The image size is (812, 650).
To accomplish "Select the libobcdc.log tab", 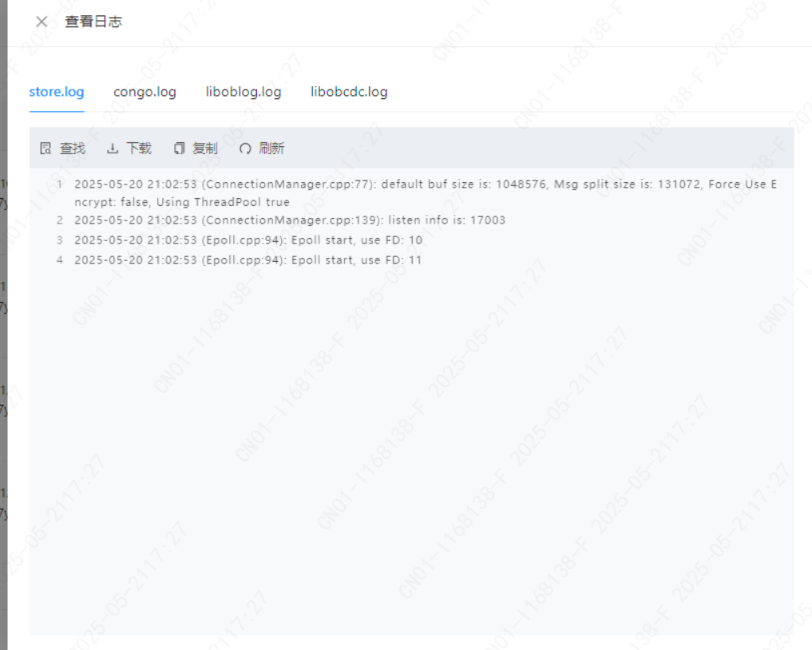I will (349, 92).
